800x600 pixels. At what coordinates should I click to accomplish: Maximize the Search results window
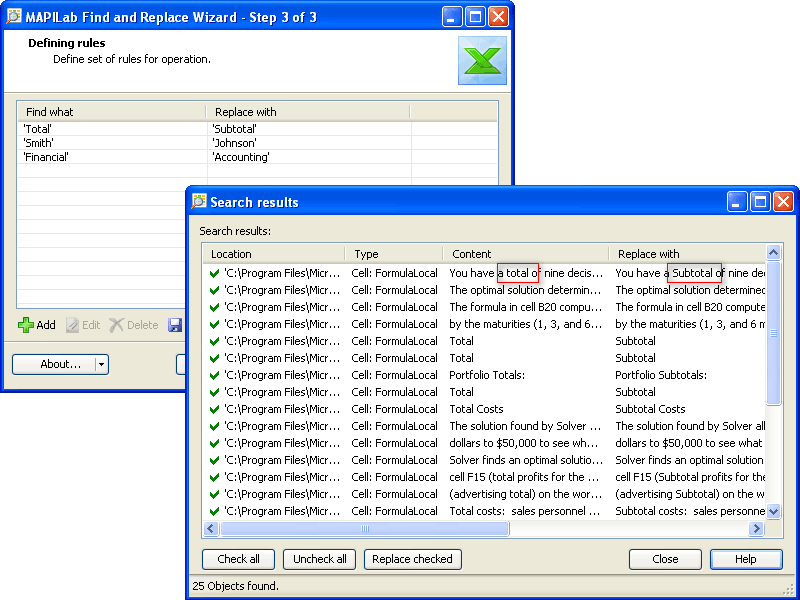point(760,202)
